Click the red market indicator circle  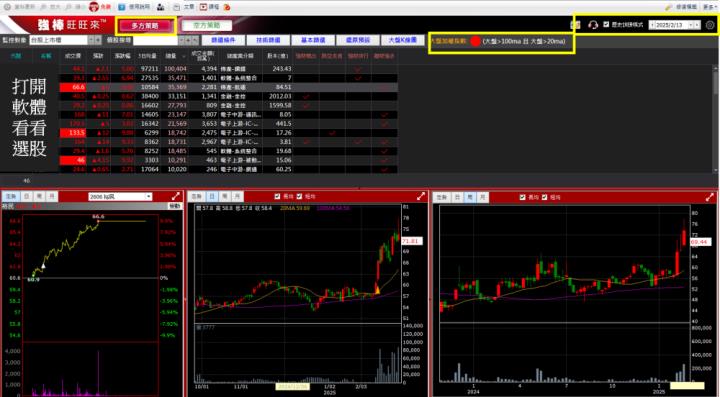click(x=475, y=41)
